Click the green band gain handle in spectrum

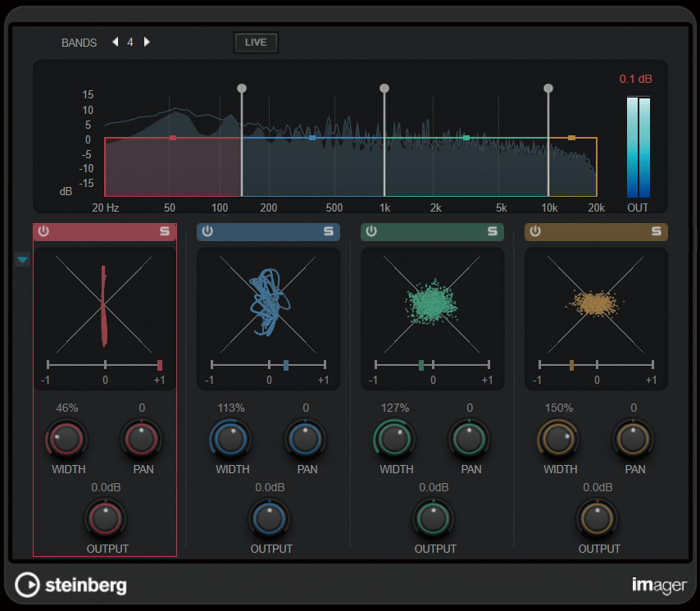click(466, 138)
